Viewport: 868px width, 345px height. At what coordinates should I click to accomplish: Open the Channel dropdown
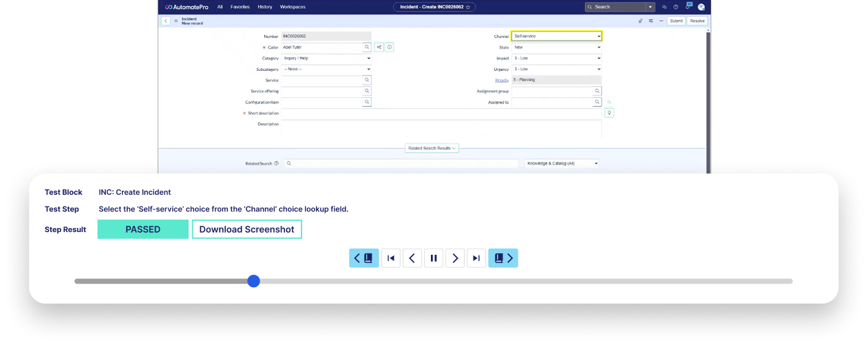556,36
